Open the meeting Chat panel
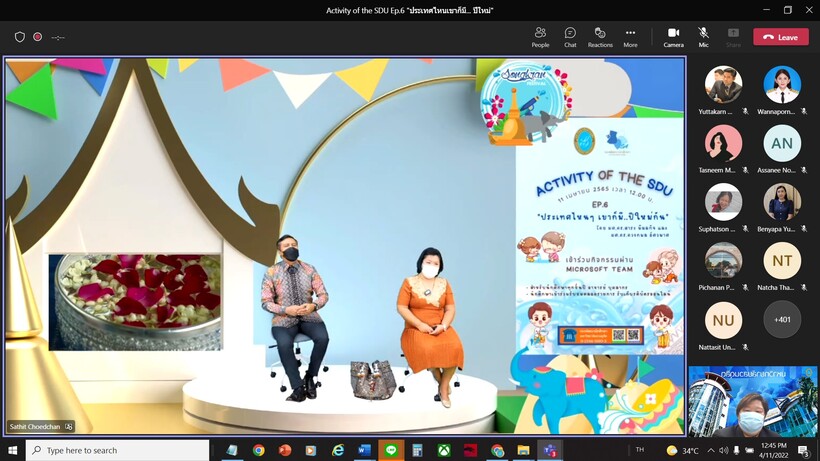Viewport: 820px width, 461px height. click(570, 37)
